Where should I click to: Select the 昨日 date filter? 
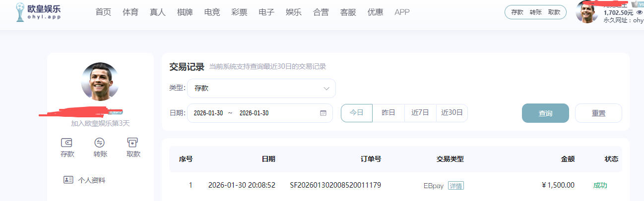(388, 113)
